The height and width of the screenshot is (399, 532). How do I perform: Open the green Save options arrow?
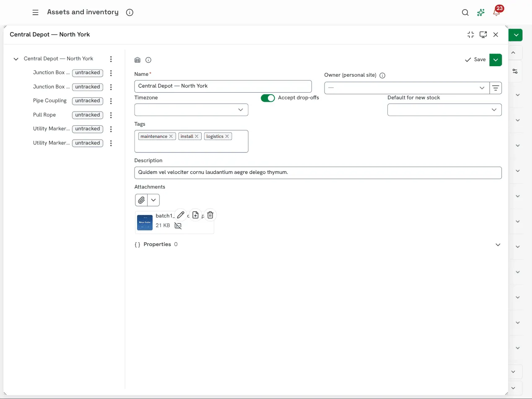click(496, 60)
